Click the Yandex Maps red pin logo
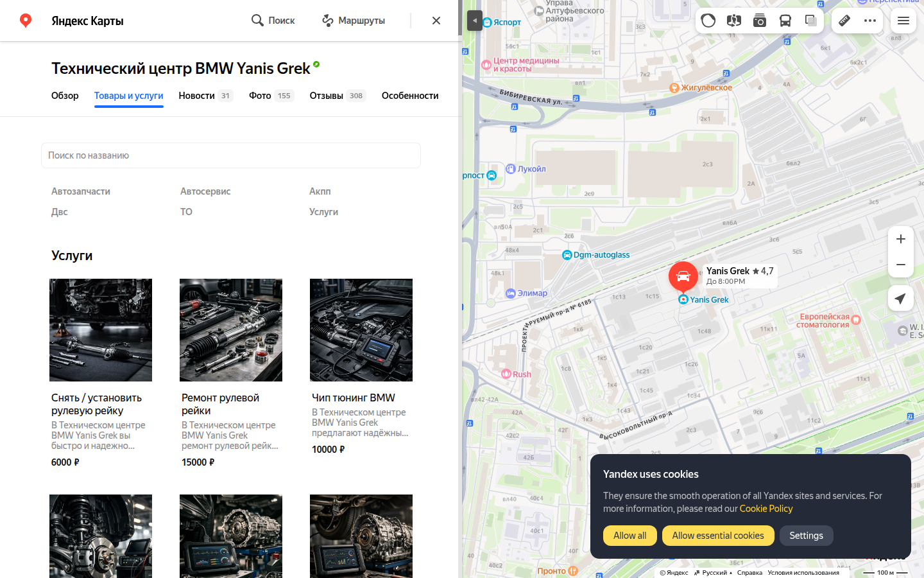The width and height of the screenshot is (924, 578). point(26,21)
